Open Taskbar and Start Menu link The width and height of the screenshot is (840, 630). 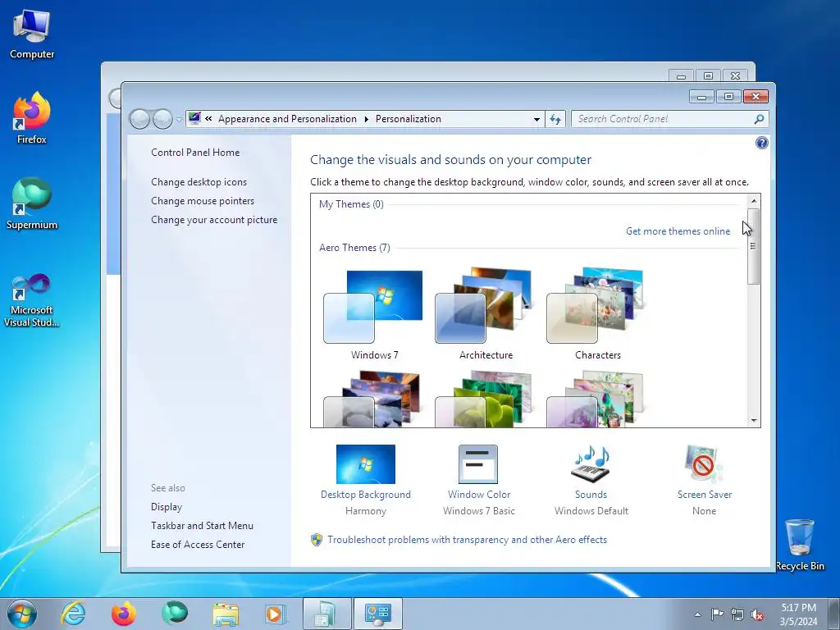click(x=202, y=526)
